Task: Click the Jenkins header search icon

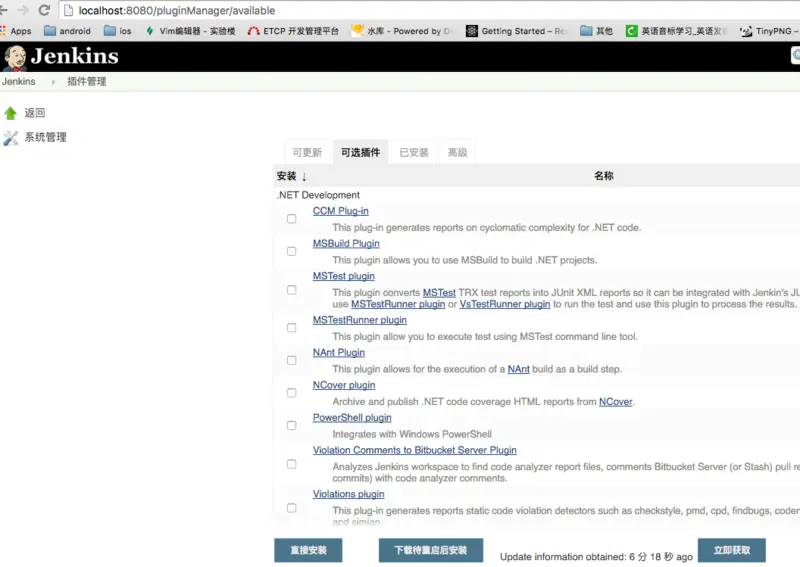Action: point(796,55)
